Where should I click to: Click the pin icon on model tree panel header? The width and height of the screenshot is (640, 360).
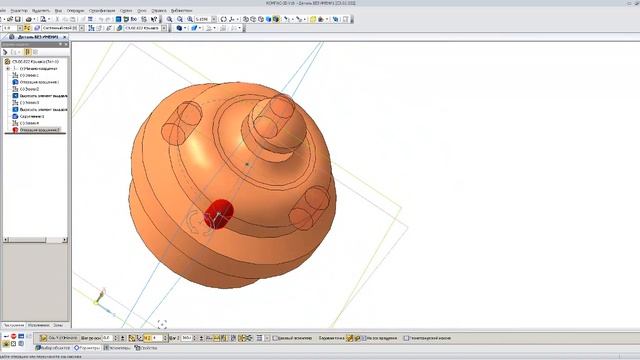(60, 44)
